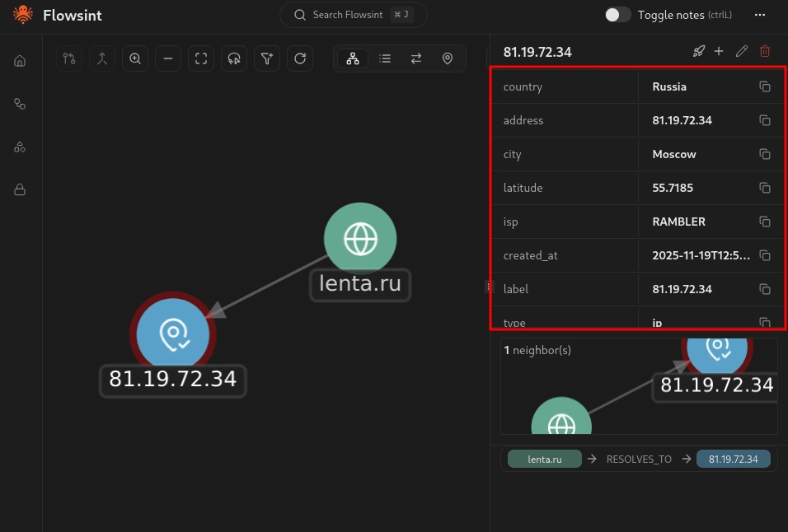
Task: Click the Search Flowsint field
Action: tap(353, 15)
